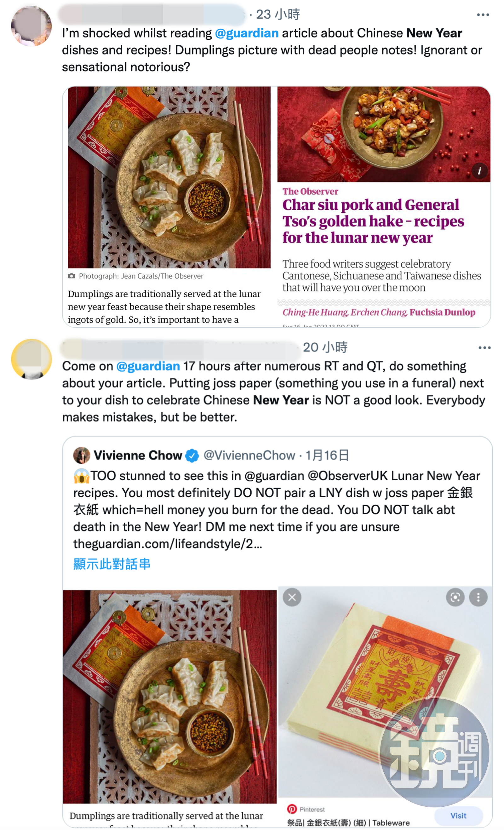Click @guardian mention in first tweet
The image size is (504, 830).
click(x=246, y=33)
